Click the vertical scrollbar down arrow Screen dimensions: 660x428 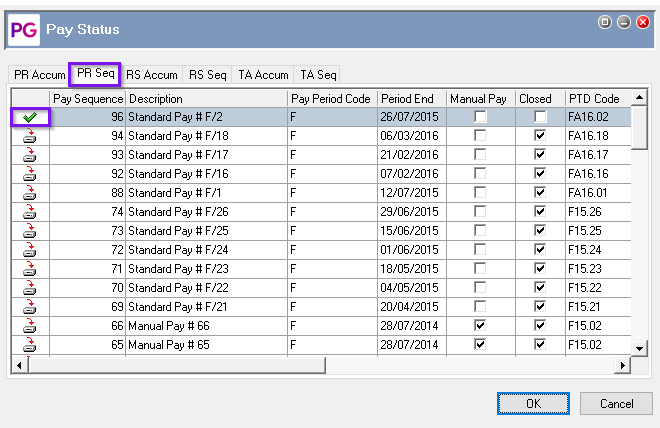click(x=641, y=347)
